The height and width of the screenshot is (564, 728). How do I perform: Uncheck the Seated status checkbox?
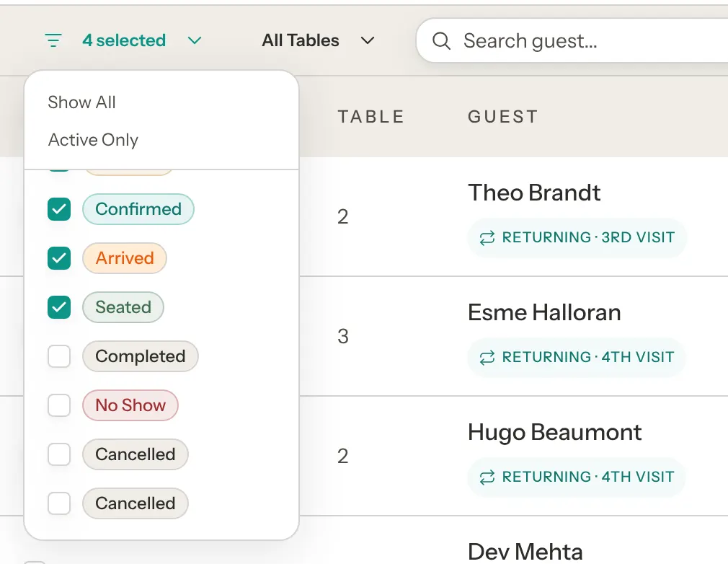[59, 307]
